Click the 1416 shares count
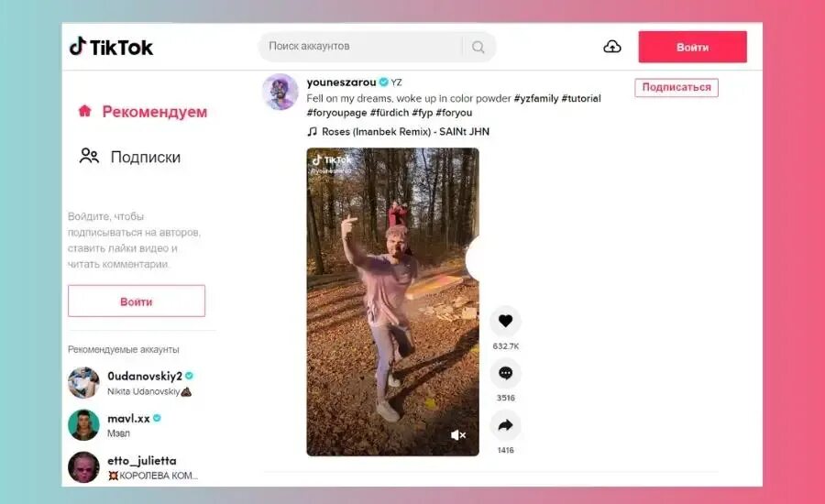This screenshot has height=504, width=825. 505,450
